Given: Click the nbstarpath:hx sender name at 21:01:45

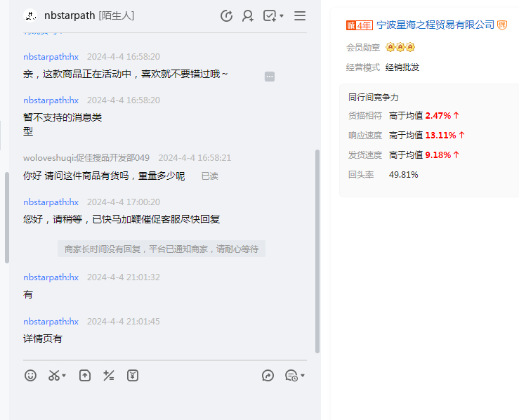Looking at the screenshot, I should 51,322.
